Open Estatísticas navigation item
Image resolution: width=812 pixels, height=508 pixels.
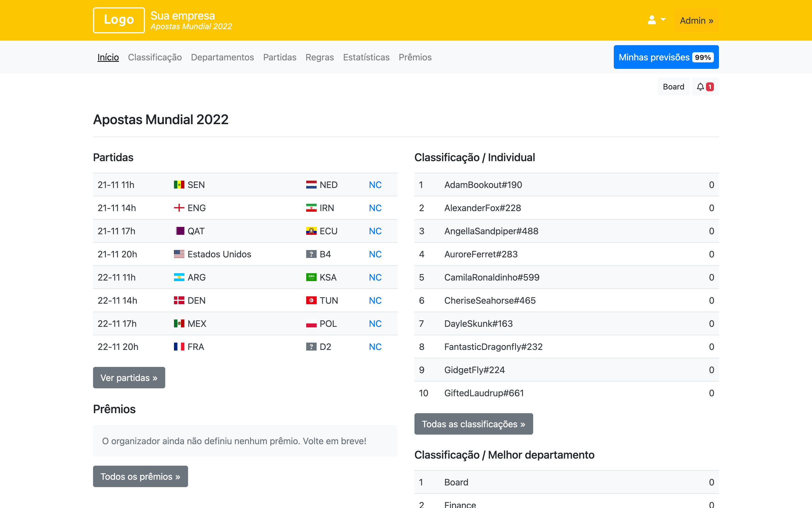(366, 57)
